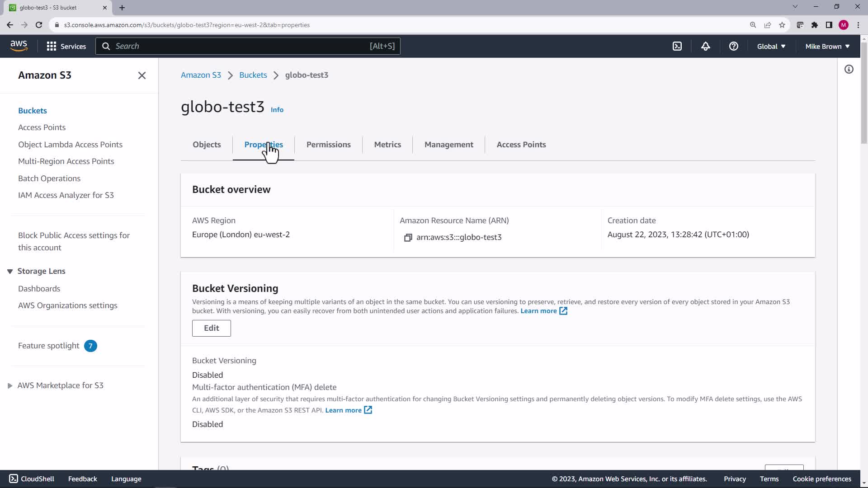Copy the bucket ARN with copy icon
Screen dimensions: 868x488
click(408, 238)
